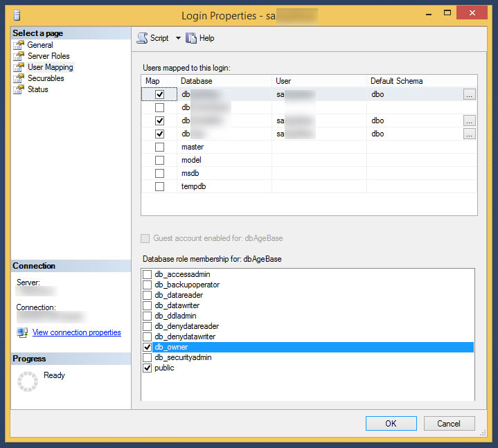Toggle Map checkbox for model database
The image size is (498, 448).
pyautogui.click(x=159, y=160)
